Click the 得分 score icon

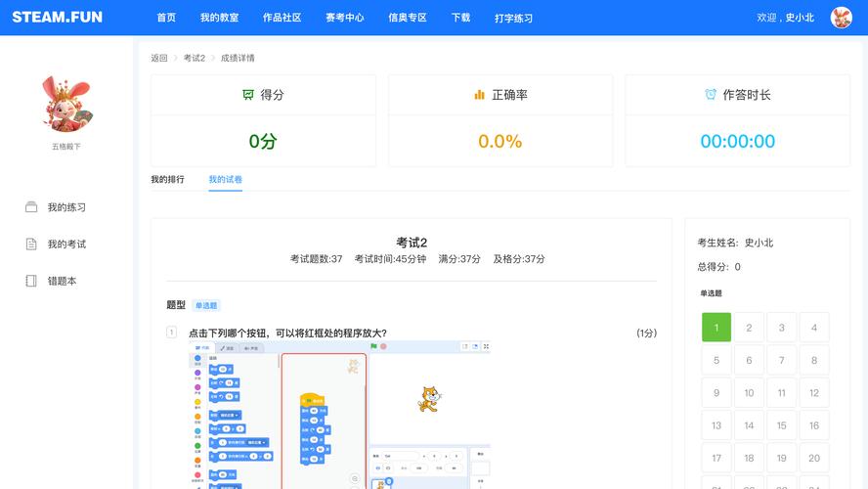pos(248,95)
